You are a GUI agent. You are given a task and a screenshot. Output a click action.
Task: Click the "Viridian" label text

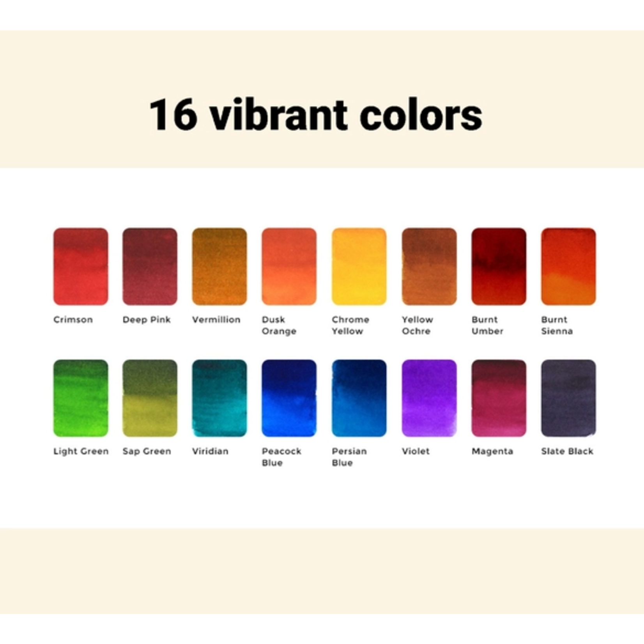tap(211, 451)
